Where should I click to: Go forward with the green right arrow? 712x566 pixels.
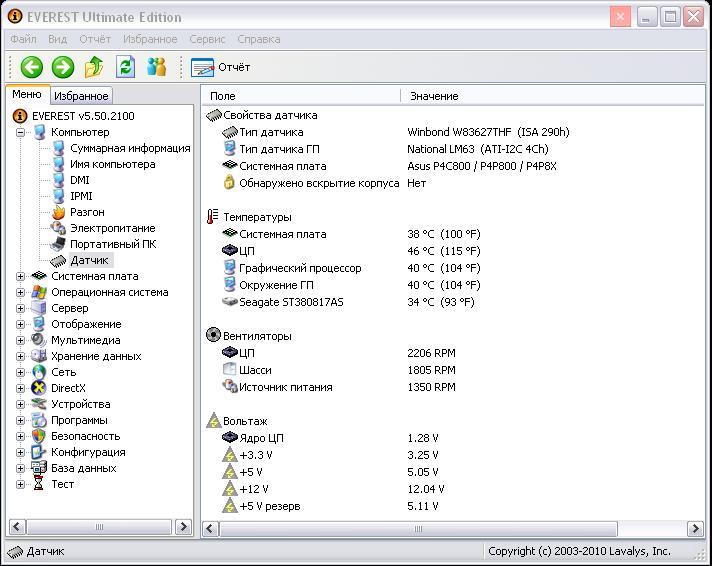point(63,67)
